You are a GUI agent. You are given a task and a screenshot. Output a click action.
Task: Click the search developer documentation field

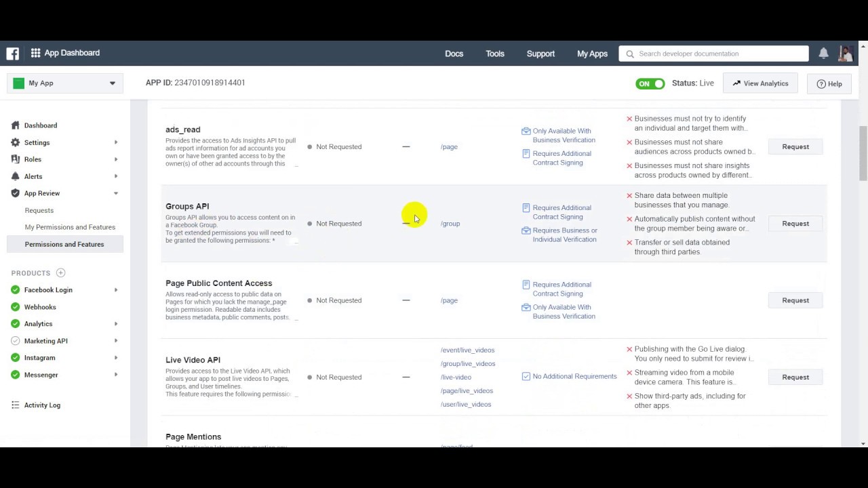[714, 54]
